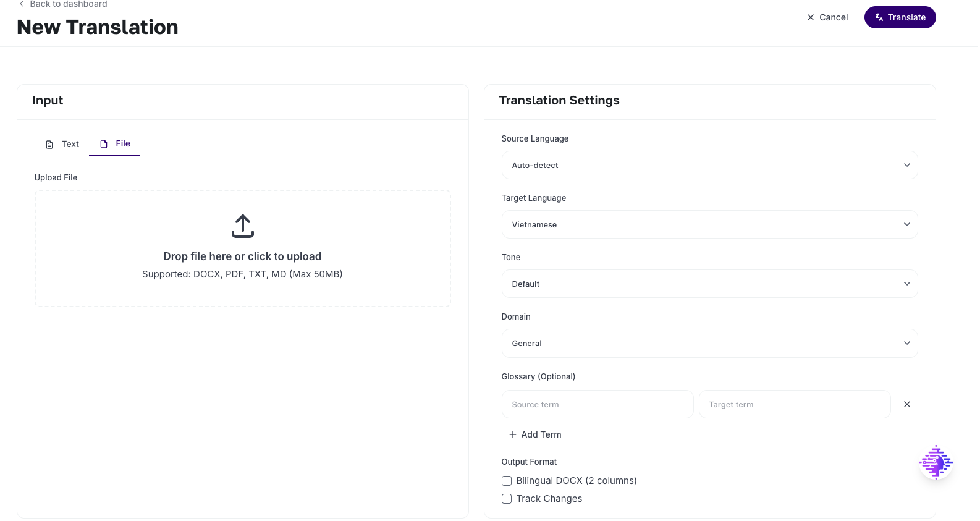Open the Source Language dropdown
The width and height of the screenshot is (980, 521).
pyautogui.click(x=709, y=165)
